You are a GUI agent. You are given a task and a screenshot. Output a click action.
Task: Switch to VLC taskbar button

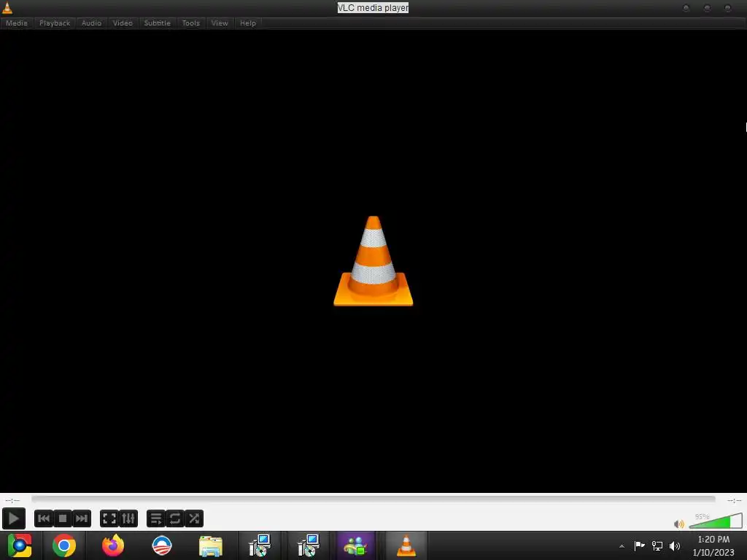tap(406, 545)
